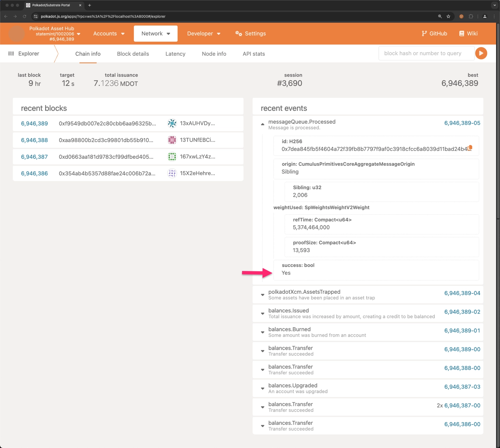The height and width of the screenshot is (448, 500).
Task: Click the Explorer grid icon
Action: (x=11, y=54)
